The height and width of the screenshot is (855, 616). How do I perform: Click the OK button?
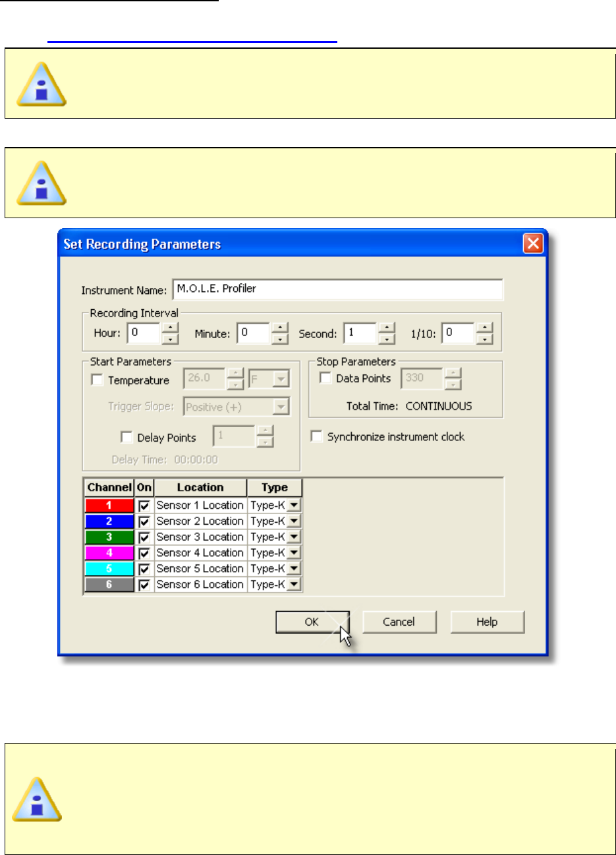312,622
